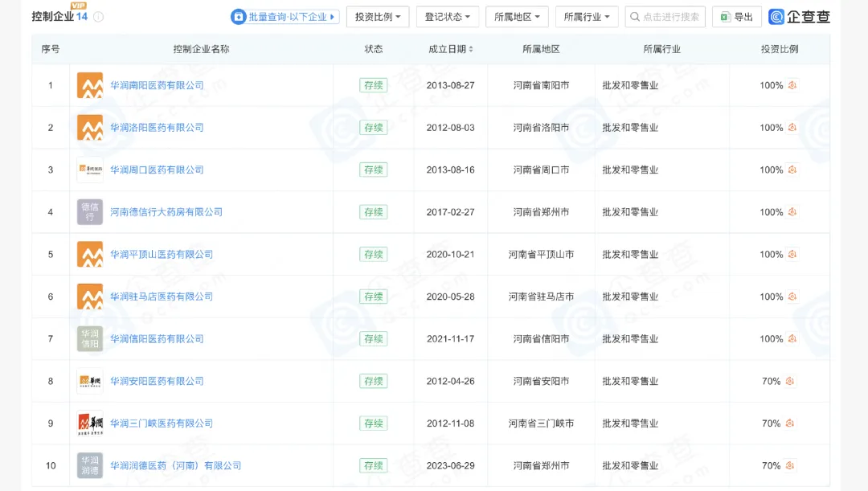Click the 华润三门峡医药 company logo
The height and width of the screenshot is (491, 868).
90,423
